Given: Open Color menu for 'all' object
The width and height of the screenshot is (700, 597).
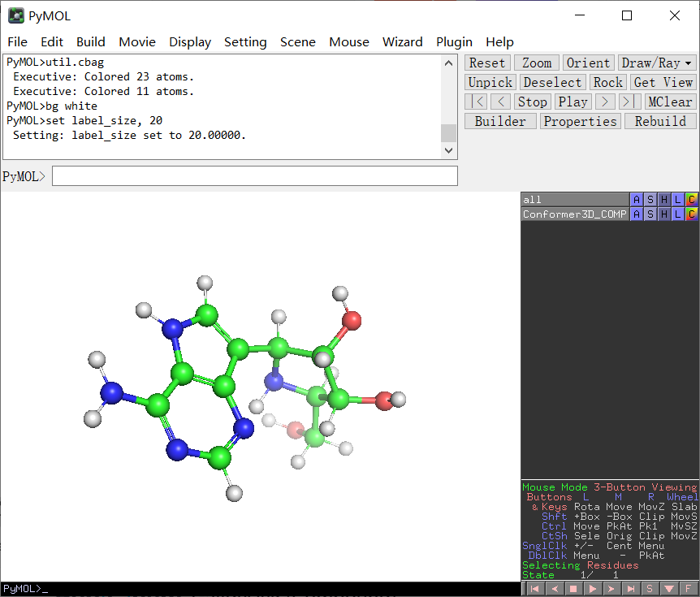Looking at the screenshot, I should (x=692, y=200).
